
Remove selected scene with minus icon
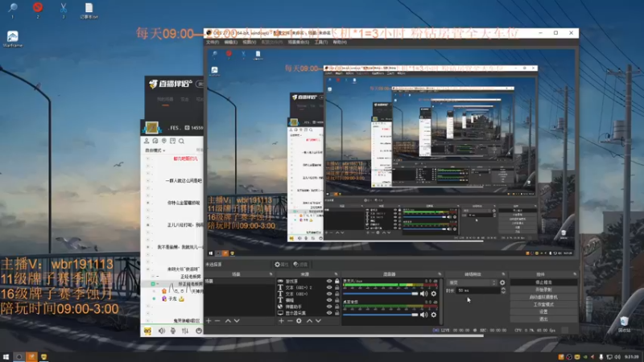coord(217,321)
